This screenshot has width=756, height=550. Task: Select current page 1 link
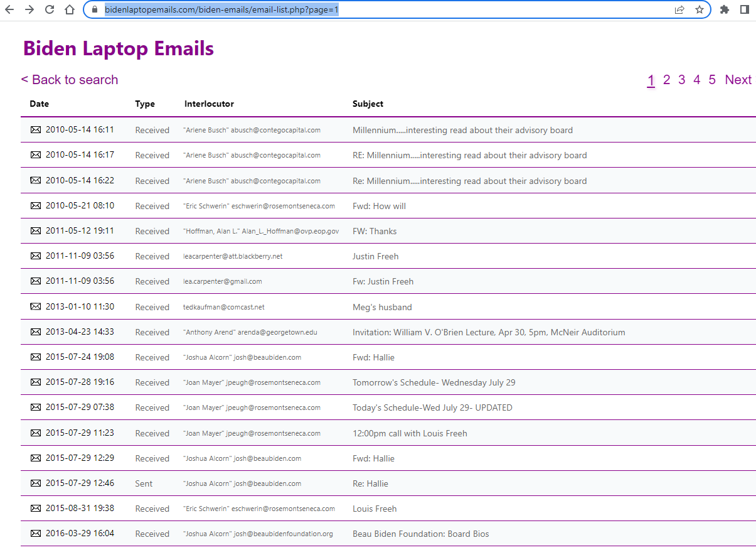651,80
